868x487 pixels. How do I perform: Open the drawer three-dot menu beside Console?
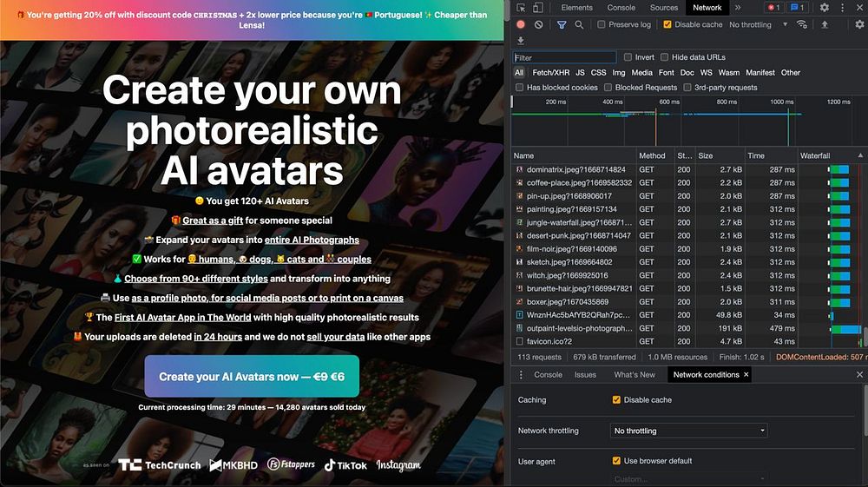coord(521,375)
